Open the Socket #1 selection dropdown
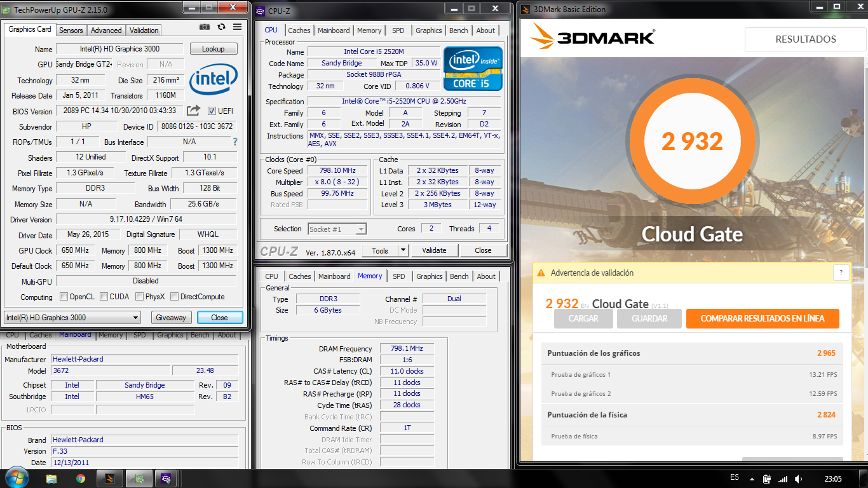 [x=337, y=229]
